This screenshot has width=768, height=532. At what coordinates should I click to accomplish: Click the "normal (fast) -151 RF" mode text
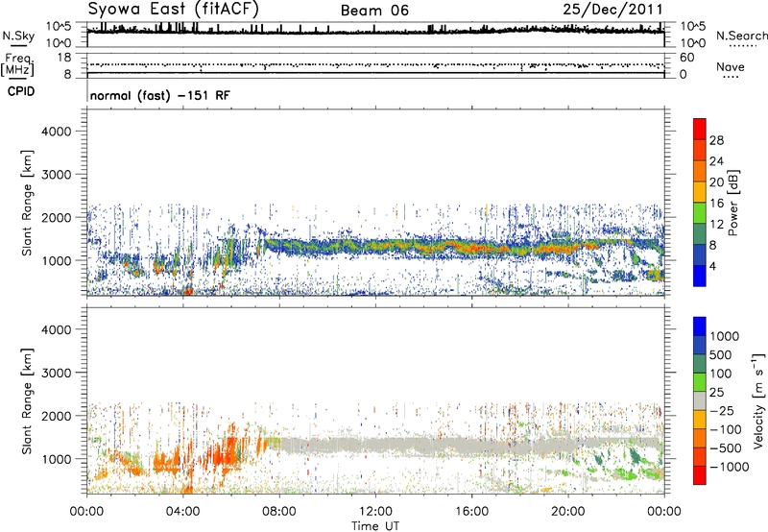(x=159, y=95)
